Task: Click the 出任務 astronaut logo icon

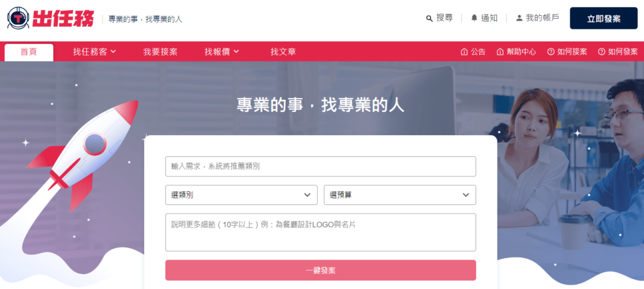Action: click(x=18, y=18)
